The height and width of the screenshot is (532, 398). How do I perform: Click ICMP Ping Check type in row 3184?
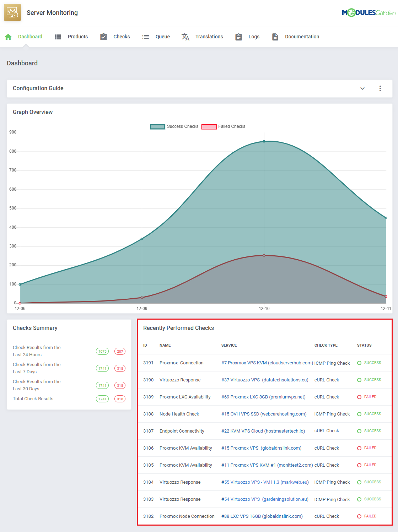pyautogui.click(x=332, y=482)
